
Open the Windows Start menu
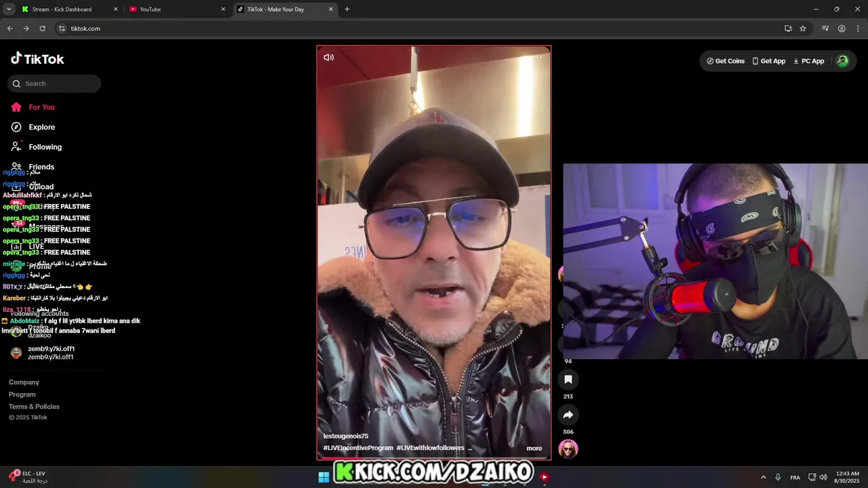click(x=324, y=477)
